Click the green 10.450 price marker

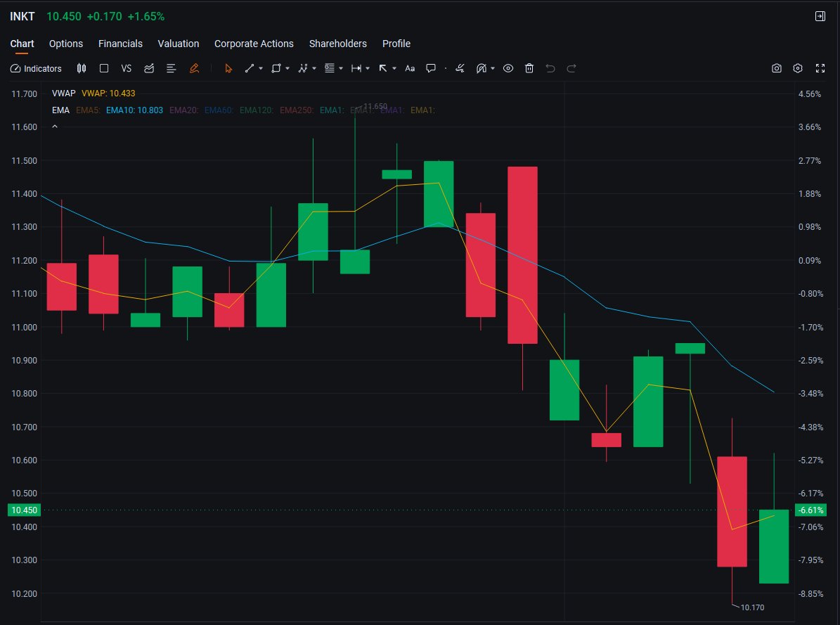pos(25,510)
